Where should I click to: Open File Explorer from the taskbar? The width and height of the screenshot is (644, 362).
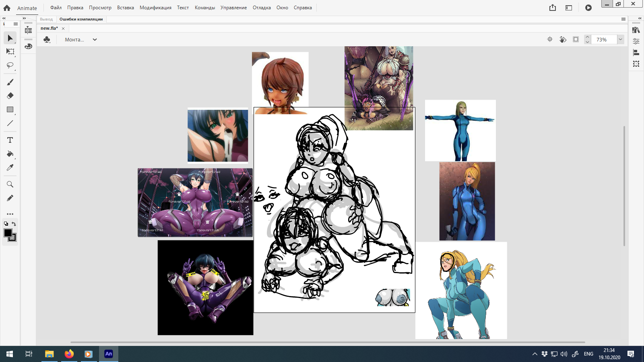[x=50, y=354]
